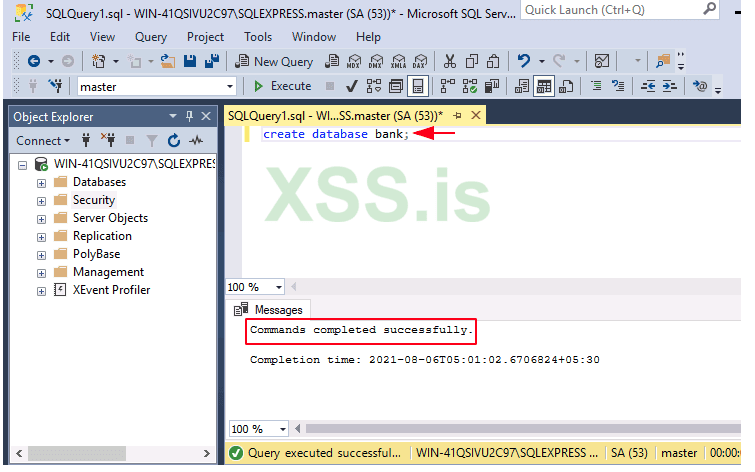This screenshot has width=755, height=472.
Task: Open the Edit menu
Action: (x=60, y=37)
